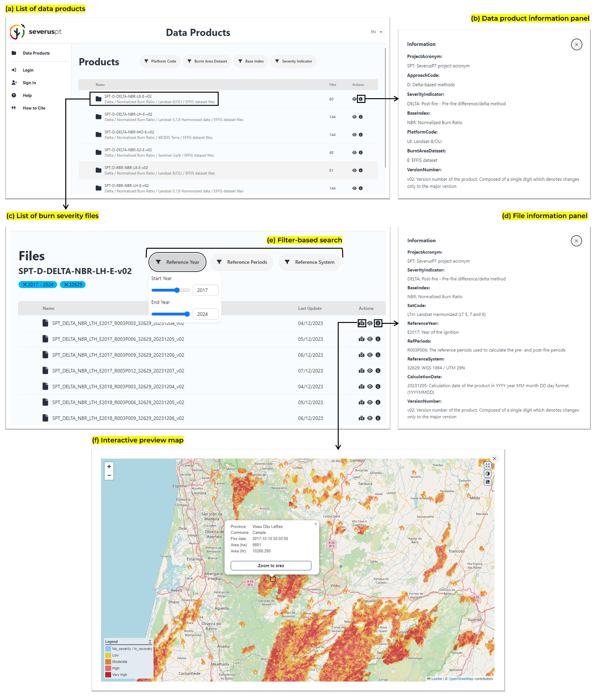597x700 pixels.
Task: Toggle eye icon for SPT_DELTA_NBR_LTH_E2018_R003P003 file
Action: click(370, 387)
